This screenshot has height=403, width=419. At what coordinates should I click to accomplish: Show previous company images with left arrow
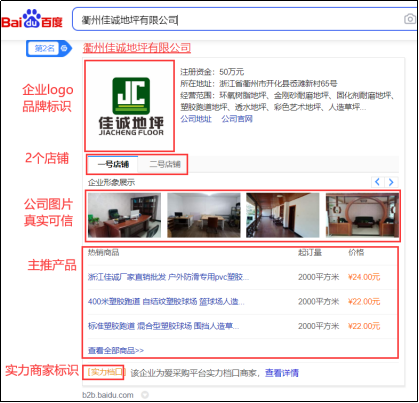[378, 182]
